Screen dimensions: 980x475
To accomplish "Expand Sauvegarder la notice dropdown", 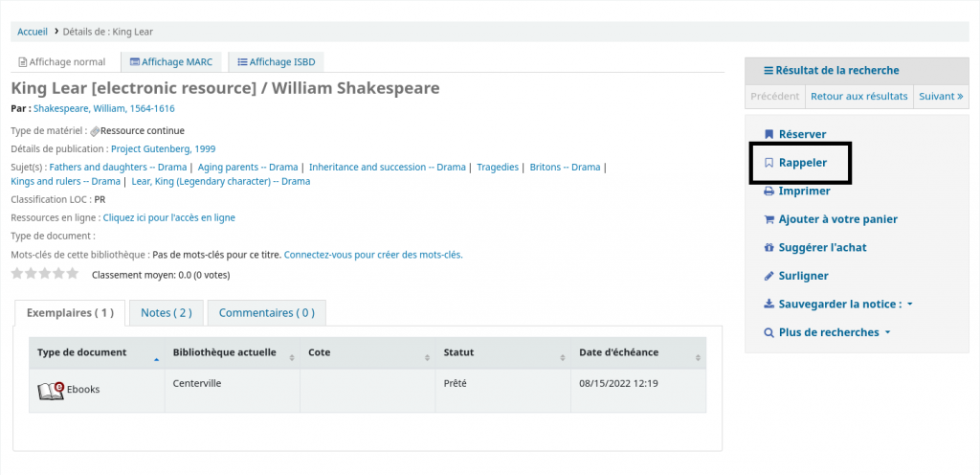I will coord(838,305).
